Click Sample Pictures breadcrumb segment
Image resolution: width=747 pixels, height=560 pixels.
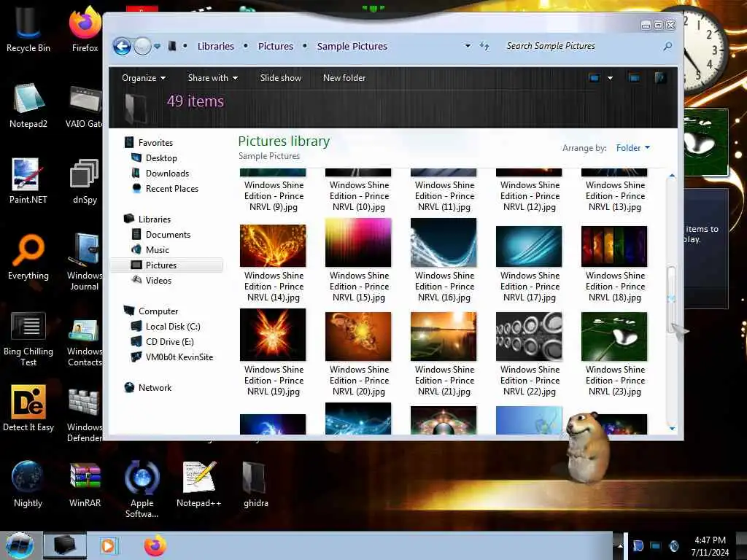click(x=352, y=46)
